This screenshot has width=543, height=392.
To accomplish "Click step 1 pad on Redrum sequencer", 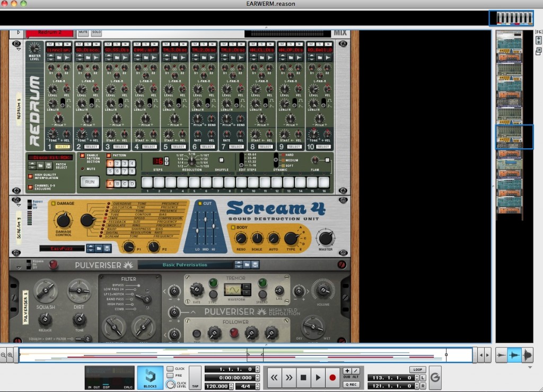I will click(x=147, y=182).
